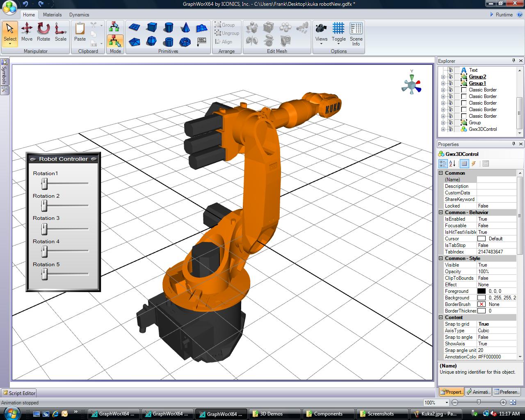
Task: Collapse Common - Style category
Action: click(441, 258)
